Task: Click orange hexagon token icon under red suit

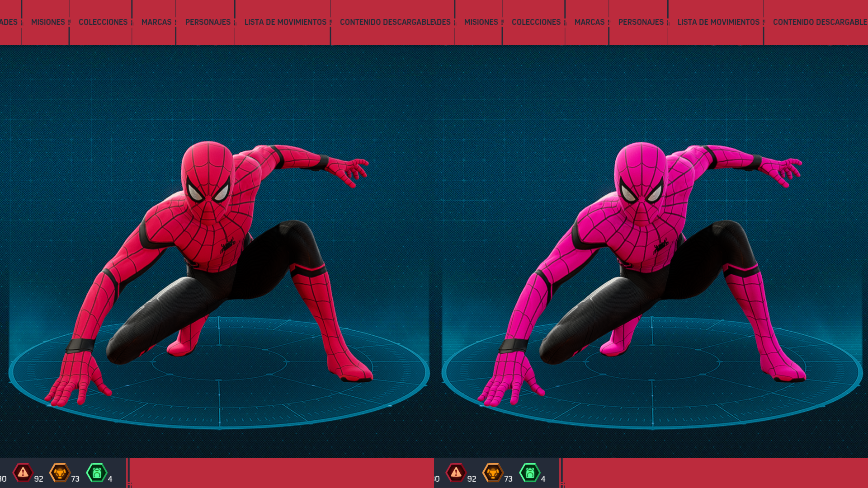Action: coord(60,473)
